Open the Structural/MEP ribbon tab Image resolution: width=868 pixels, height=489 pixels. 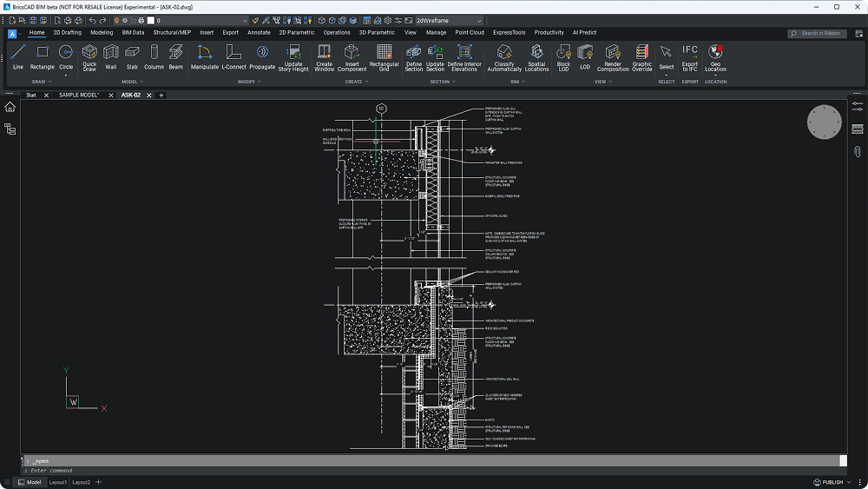pyautogui.click(x=172, y=33)
